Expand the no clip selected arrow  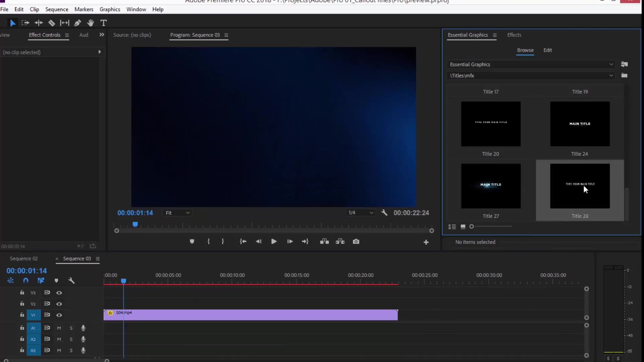pyautogui.click(x=99, y=52)
